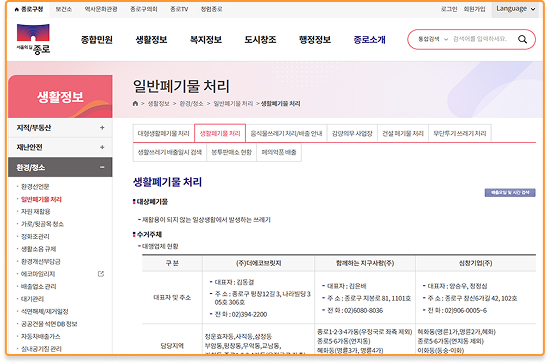Click 회원가입 sign-up link
The image size is (549, 364).
(474, 9)
